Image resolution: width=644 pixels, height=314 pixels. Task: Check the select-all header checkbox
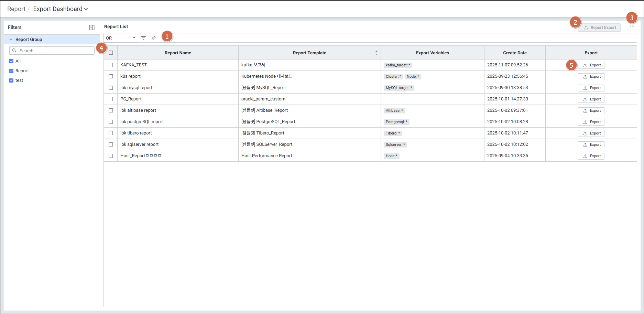[x=111, y=53]
